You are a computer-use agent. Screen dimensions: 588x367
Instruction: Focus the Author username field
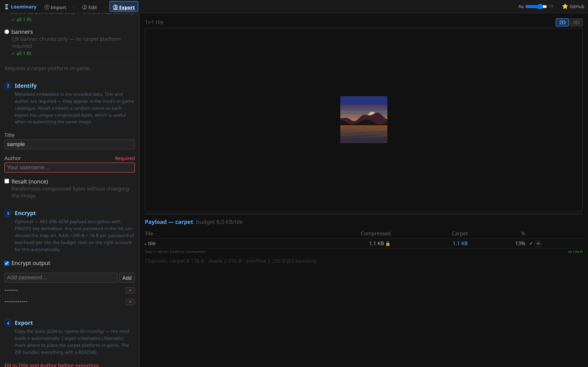tap(69, 168)
